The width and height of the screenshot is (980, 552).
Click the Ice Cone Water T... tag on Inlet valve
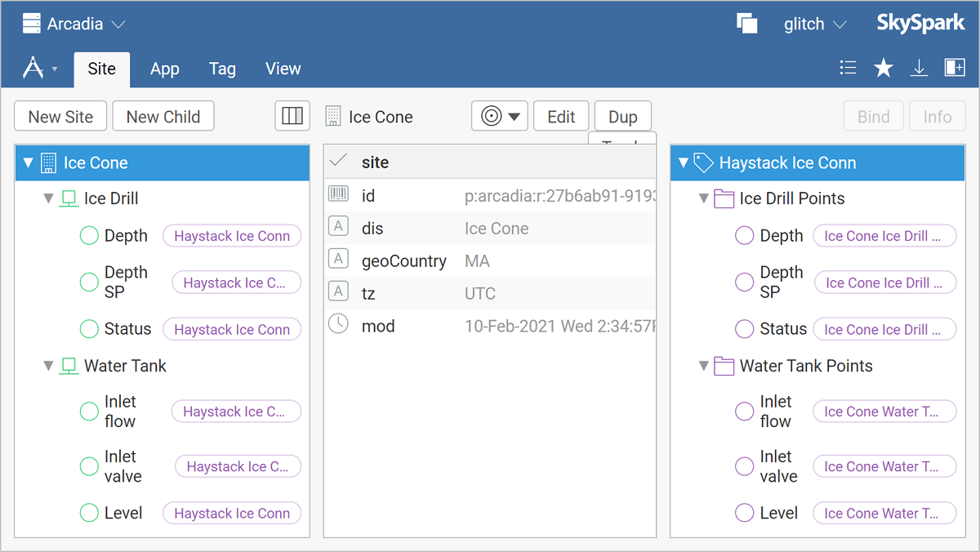(884, 466)
